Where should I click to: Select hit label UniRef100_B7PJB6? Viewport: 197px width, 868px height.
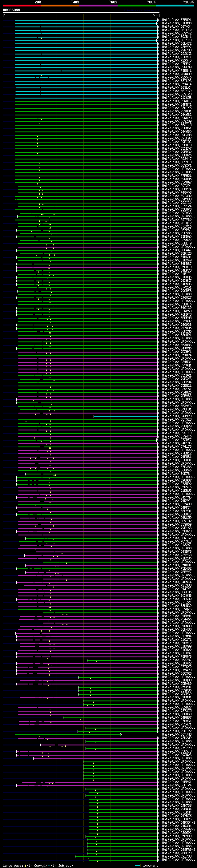click(176, 467)
